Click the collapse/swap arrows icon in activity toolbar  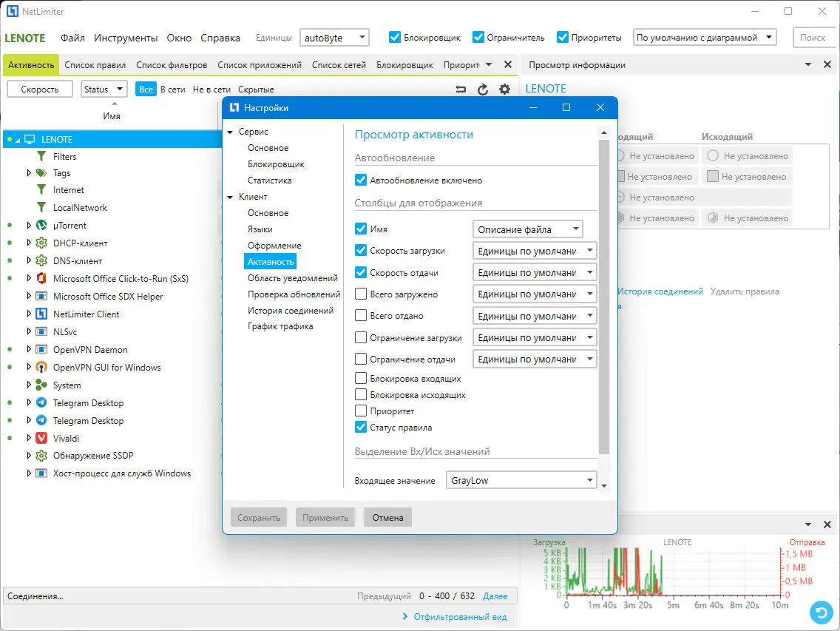[461, 90]
